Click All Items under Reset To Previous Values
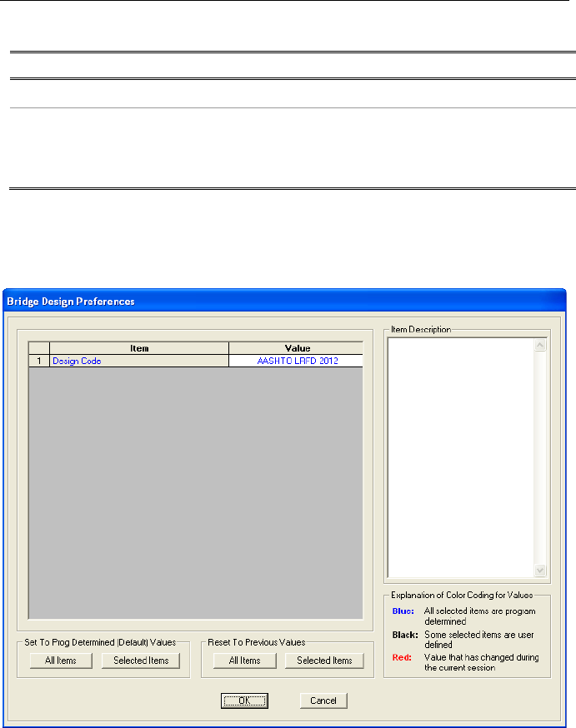 [x=245, y=661]
